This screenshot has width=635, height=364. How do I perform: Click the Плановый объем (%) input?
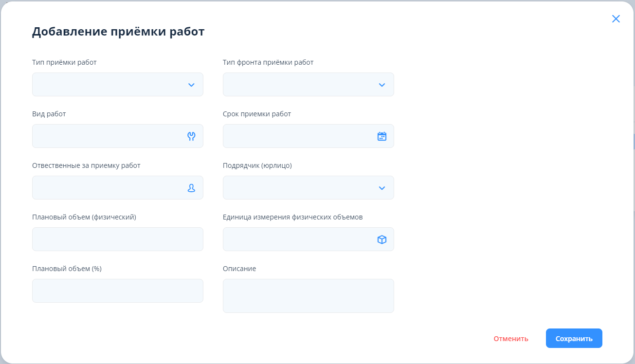[x=117, y=291]
